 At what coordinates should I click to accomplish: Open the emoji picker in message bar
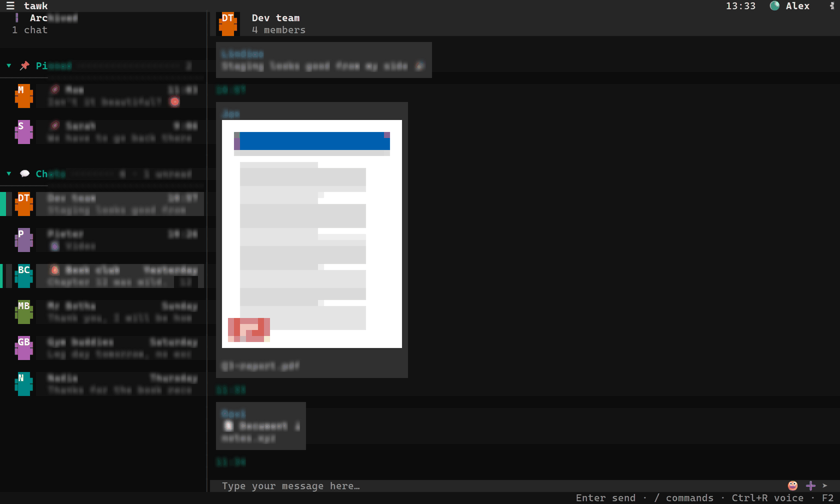click(x=793, y=485)
